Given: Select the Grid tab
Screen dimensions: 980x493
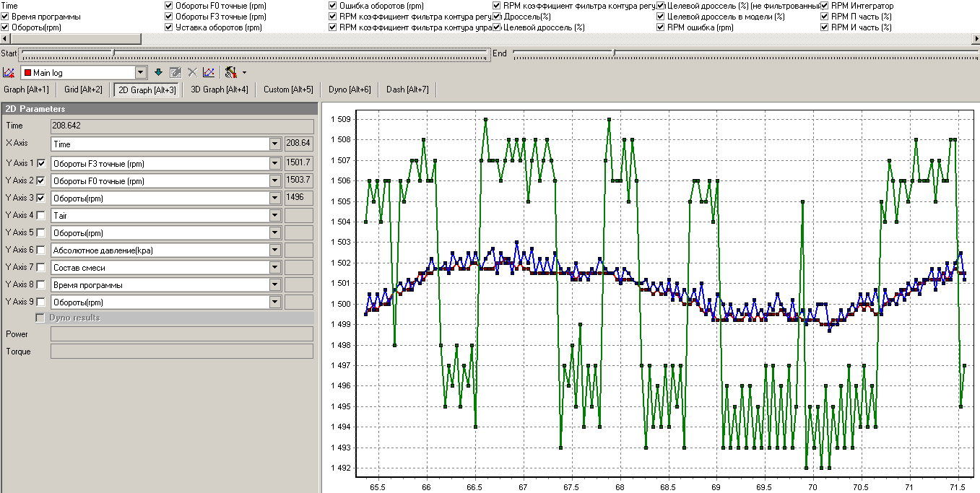Looking at the screenshot, I should click(83, 90).
